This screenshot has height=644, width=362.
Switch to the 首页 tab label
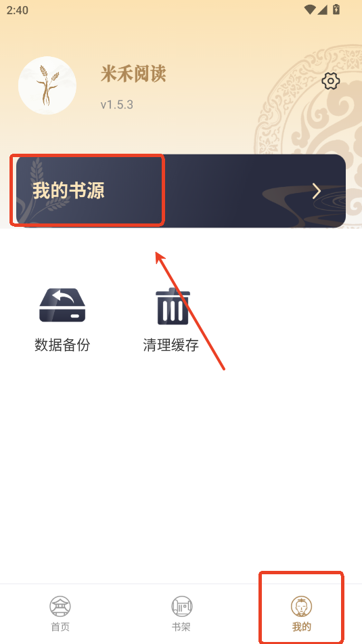(x=60, y=627)
